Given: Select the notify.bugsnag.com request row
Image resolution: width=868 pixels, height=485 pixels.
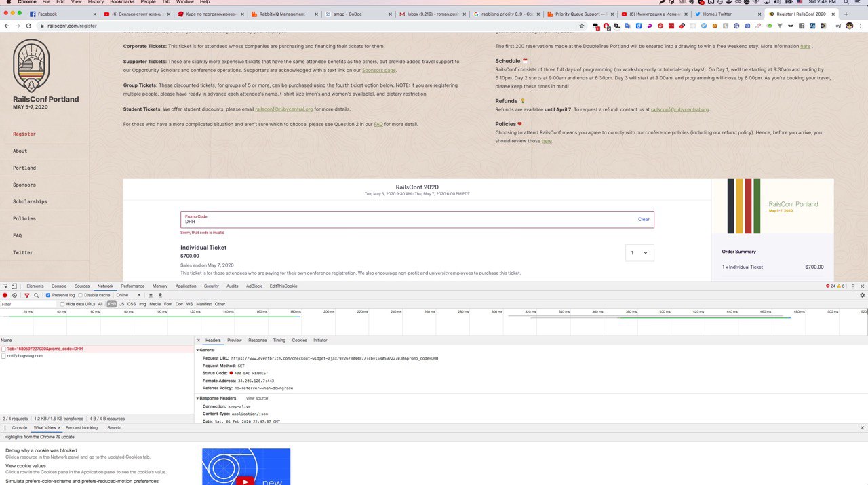Looking at the screenshot, I should [x=97, y=355].
